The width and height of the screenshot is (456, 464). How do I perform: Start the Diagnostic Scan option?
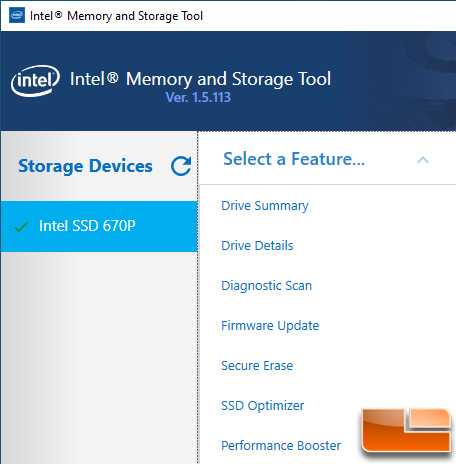266,286
